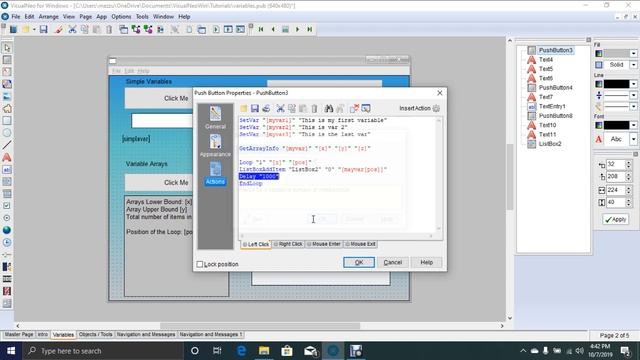Open Microsoft Edge from the taskbar

click(241, 351)
